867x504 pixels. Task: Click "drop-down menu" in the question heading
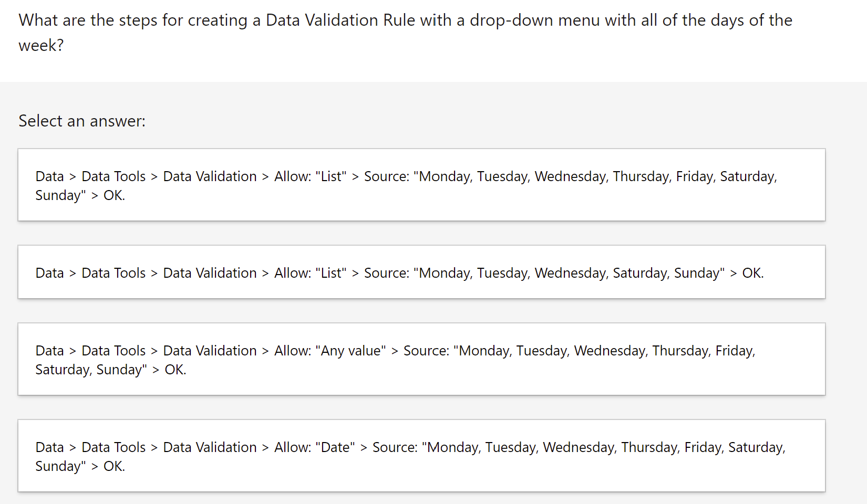tap(535, 20)
